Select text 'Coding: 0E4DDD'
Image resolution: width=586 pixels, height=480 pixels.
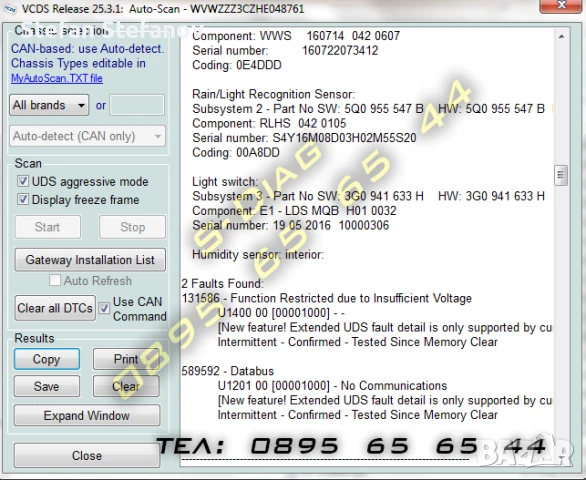click(x=237, y=65)
